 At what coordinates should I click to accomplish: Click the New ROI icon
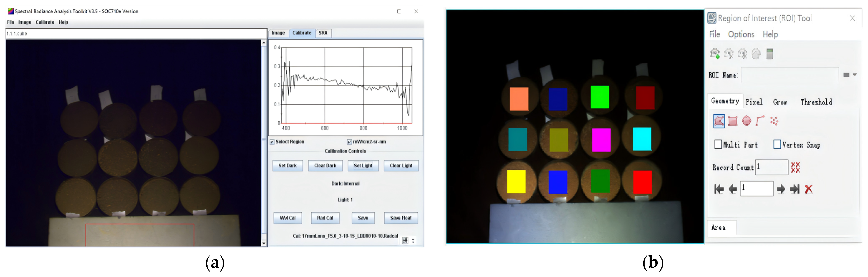point(715,54)
